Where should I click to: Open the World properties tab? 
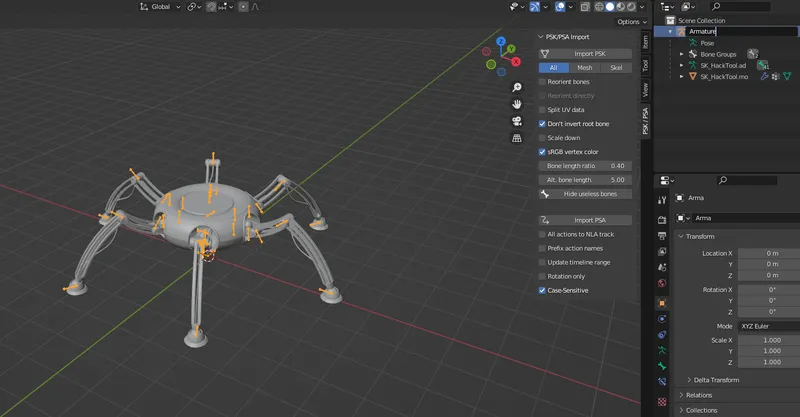click(x=662, y=283)
